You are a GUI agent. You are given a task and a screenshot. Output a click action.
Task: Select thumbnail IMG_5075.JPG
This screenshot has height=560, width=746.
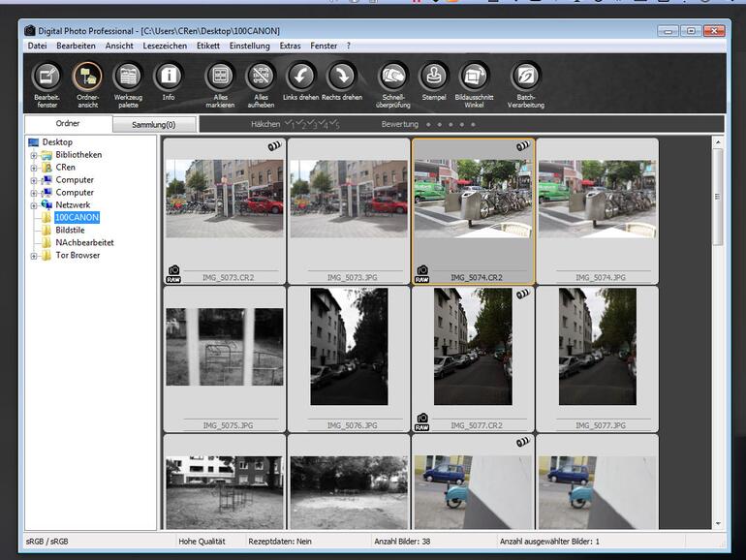[x=225, y=359]
